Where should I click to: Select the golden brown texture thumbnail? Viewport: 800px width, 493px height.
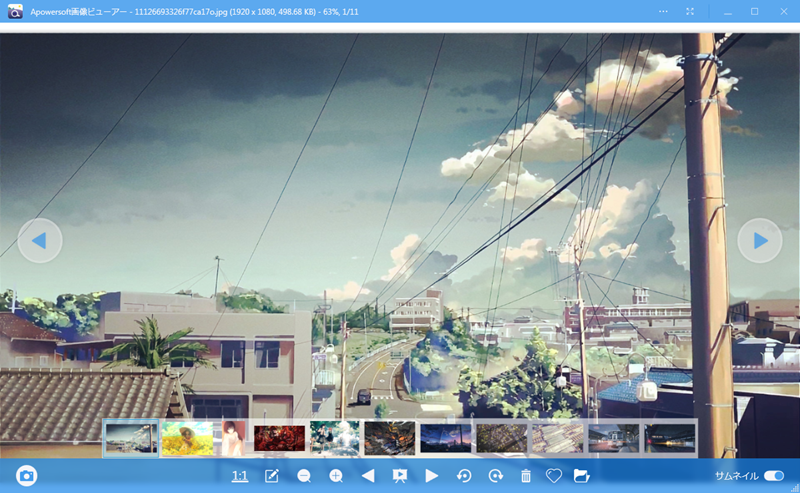point(502,438)
